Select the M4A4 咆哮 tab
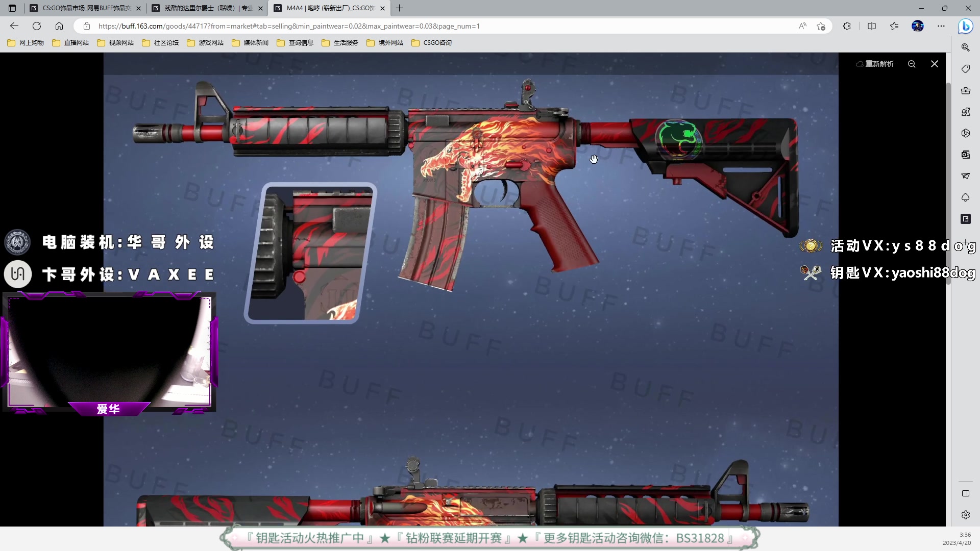Image resolution: width=980 pixels, height=551 pixels. pyautogui.click(x=329, y=8)
